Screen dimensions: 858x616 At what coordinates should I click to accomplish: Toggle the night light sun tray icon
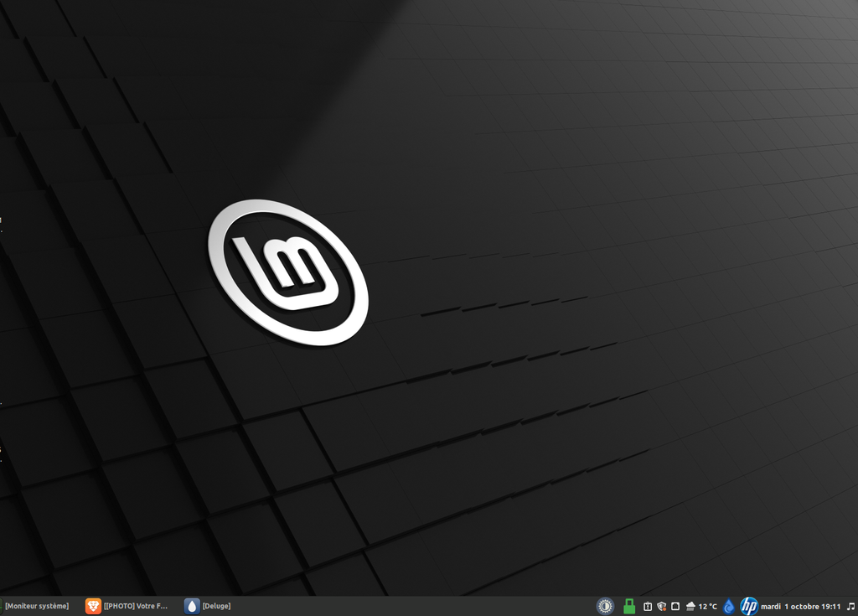(x=605, y=606)
